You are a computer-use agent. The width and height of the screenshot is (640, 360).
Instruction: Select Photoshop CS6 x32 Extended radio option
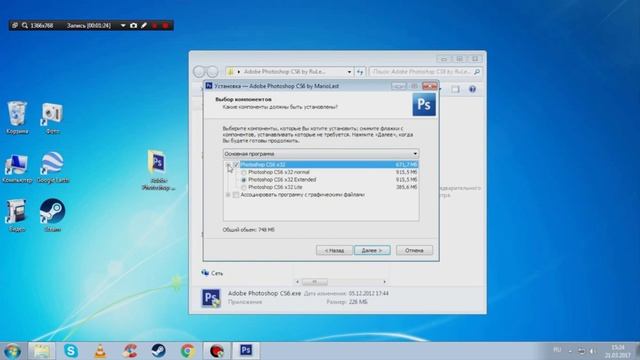[244, 180]
